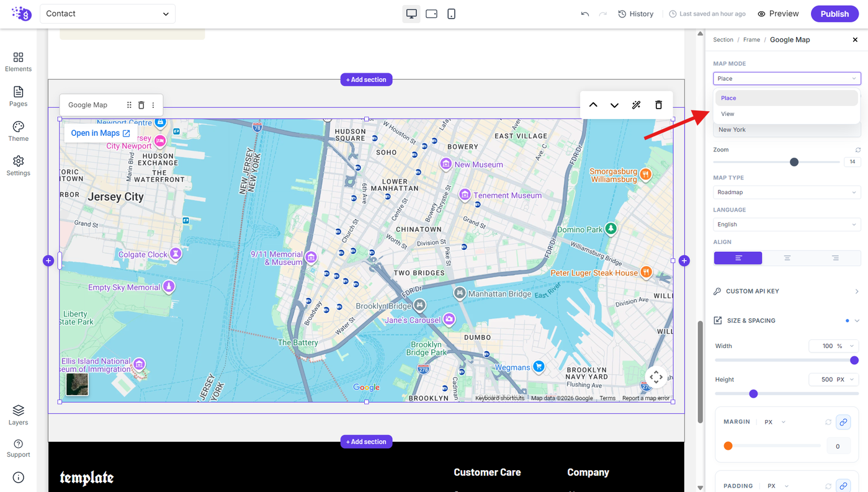Click the info icon in the left sidebar
Screen dimensions: 868x492
tap(18, 477)
